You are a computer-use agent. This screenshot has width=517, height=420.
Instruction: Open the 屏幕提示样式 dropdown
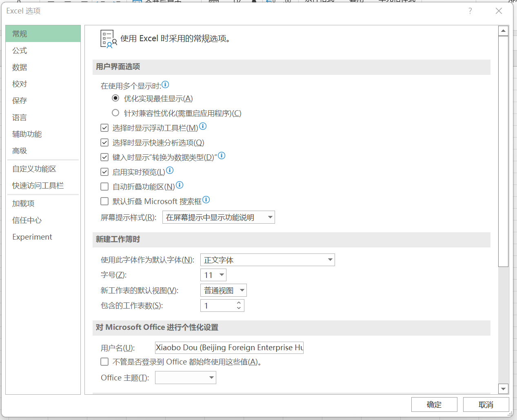tap(270, 217)
